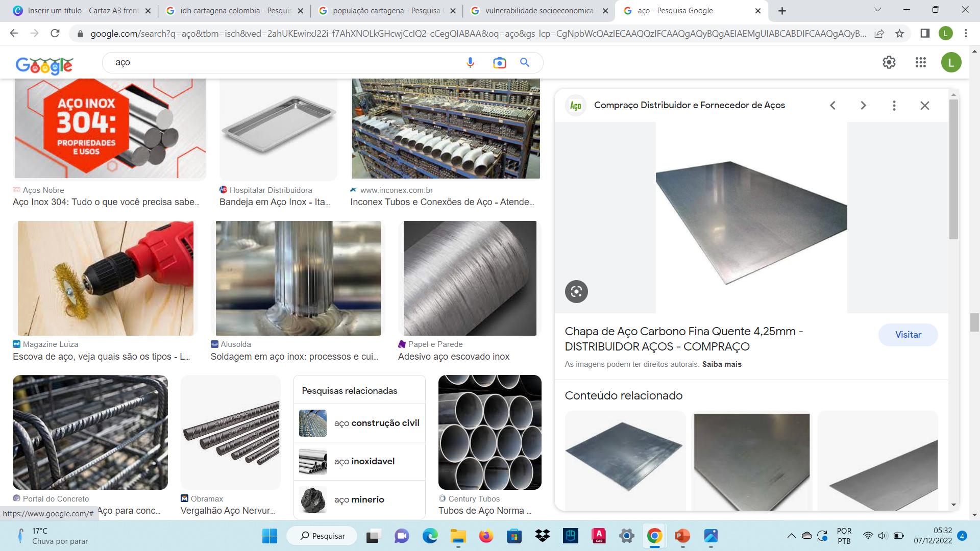Click the Google Lens icon on preview image

coord(576,292)
